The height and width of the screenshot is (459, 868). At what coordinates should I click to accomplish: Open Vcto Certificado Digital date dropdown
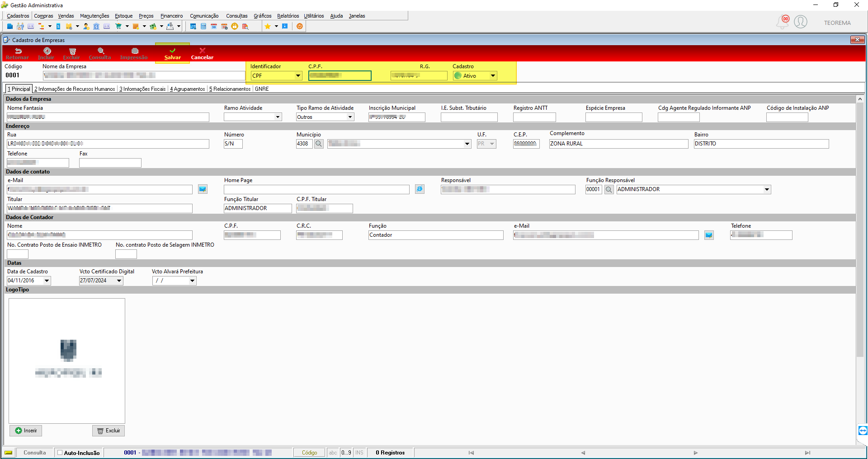pos(119,281)
